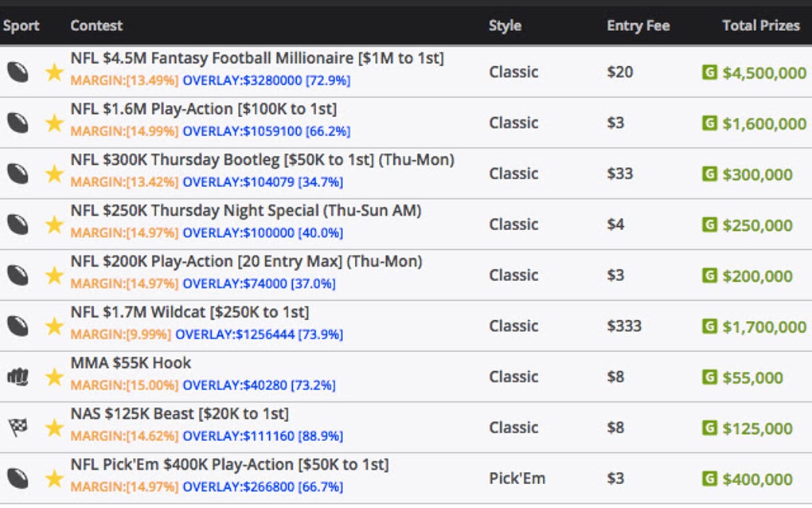Select the MMA fist icon
Image resolution: width=812 pixels, height=508 pixels.
[x=19, y=377]
